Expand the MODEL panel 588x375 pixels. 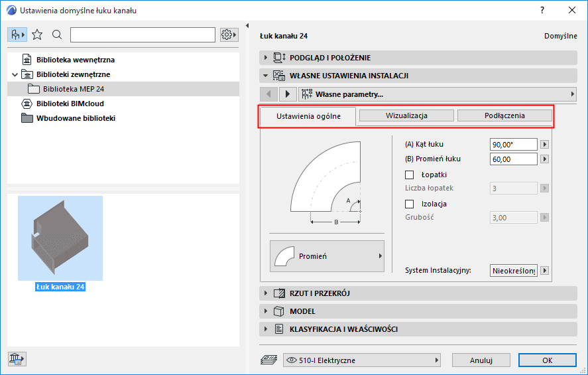266,311
